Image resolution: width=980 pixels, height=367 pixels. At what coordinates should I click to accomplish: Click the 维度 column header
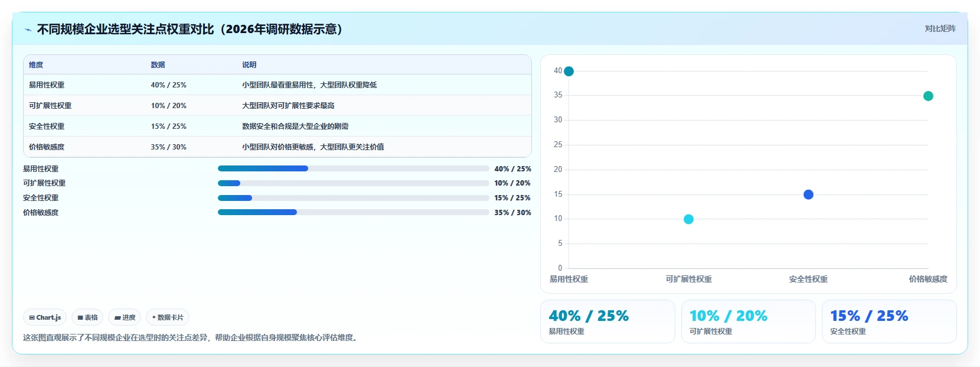(x=36, y=65)
